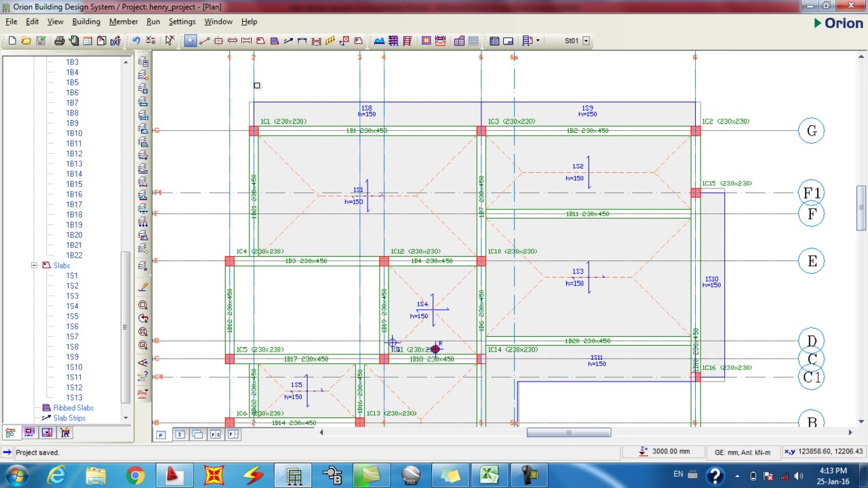This screenshot has width=868, height=488.
Task: Open Excel from the taskbar
Action: 490,475
